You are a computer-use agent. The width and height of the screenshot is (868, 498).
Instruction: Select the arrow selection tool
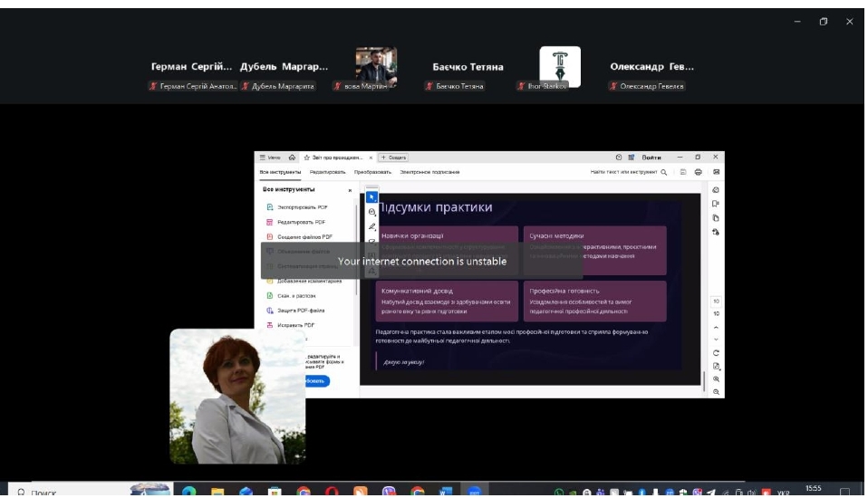click(x=372, y=197)
